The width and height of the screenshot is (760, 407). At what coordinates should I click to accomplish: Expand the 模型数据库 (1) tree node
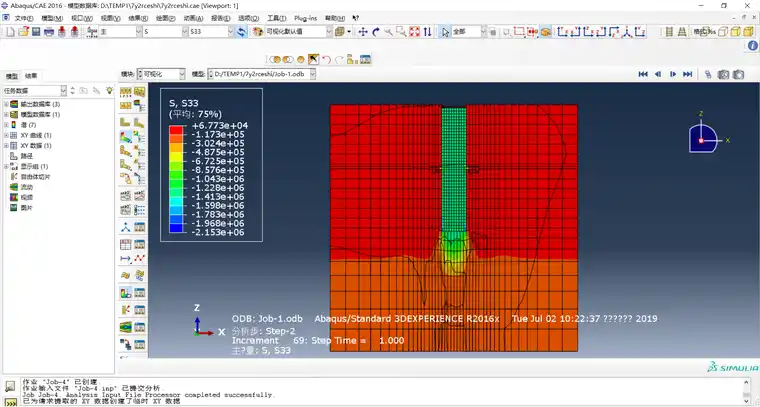click(x=6, y=115)
